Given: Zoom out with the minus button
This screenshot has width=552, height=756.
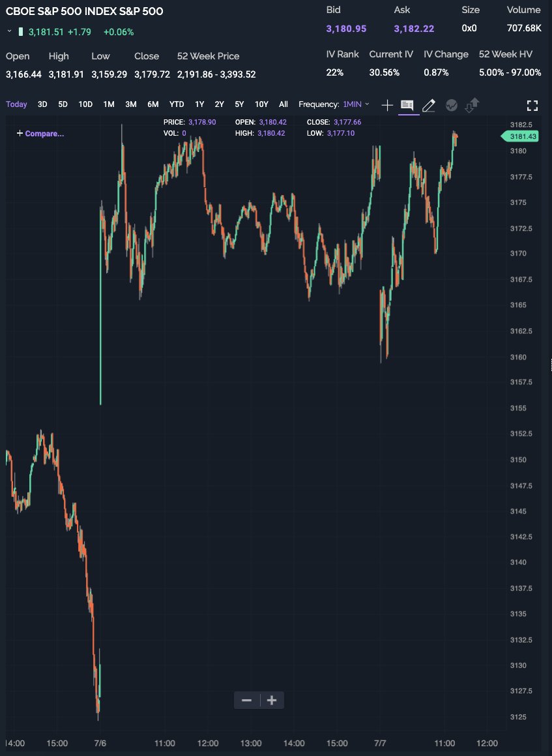Looking at the screenshot, I should 246,700.
